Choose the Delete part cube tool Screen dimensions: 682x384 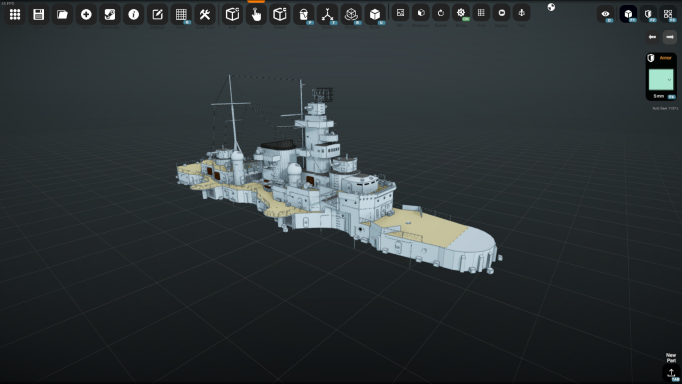pyautogui.click(x=280, y=14)
